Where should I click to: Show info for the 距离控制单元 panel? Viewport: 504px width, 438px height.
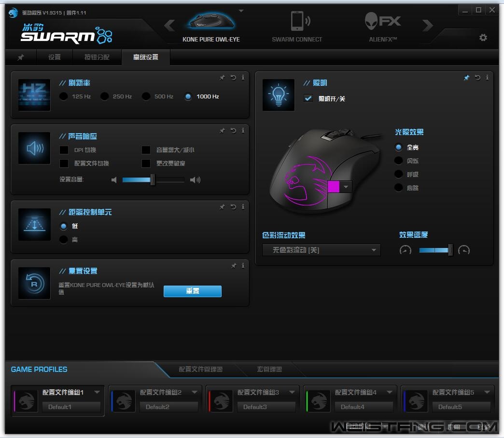tap(243, 207)
